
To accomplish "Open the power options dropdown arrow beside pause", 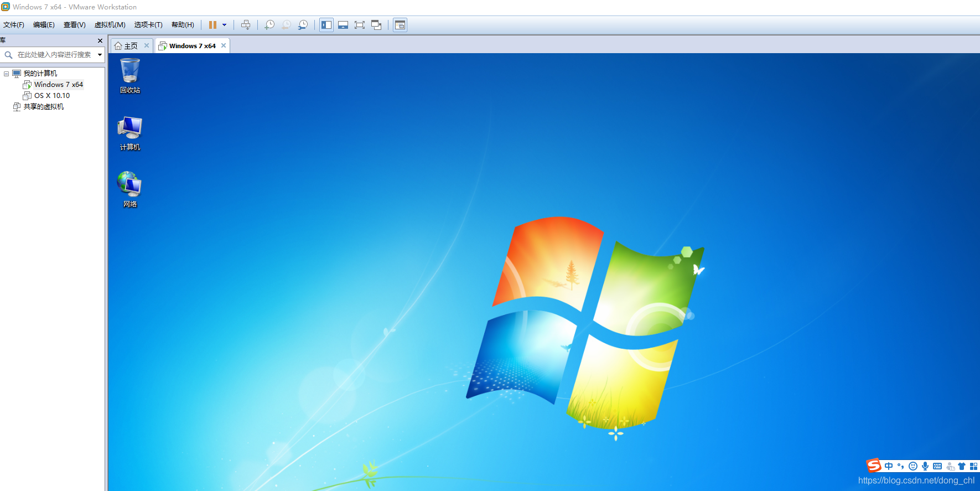I will (x=224, y=25).
